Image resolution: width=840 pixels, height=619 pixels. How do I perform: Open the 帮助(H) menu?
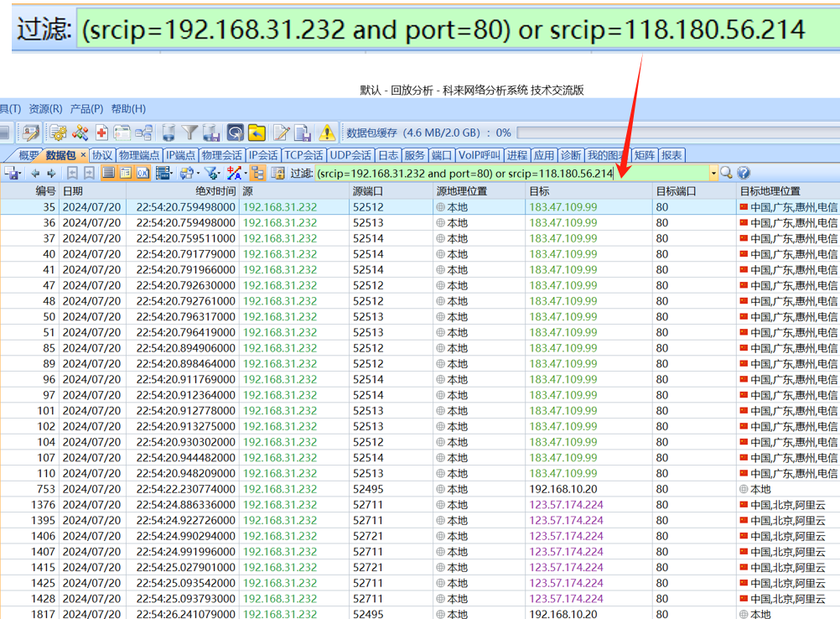pyautogui.click(x=127, y=109)
